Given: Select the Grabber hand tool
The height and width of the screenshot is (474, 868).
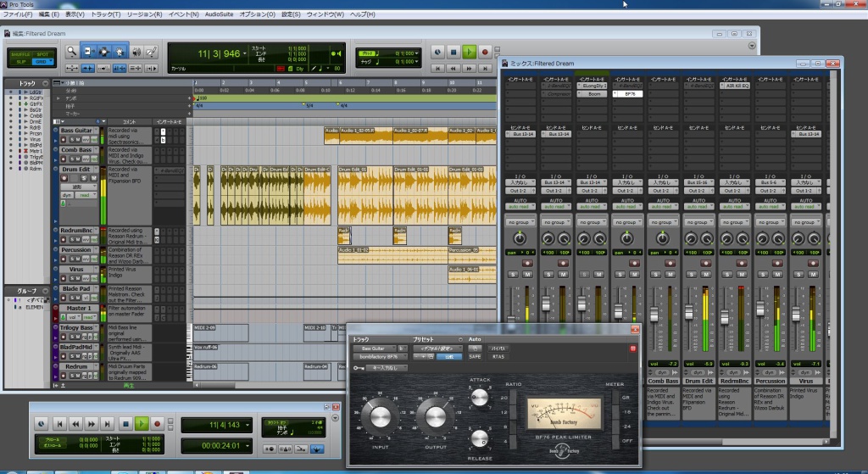Looking at the screenshot, I should (120, 52).
